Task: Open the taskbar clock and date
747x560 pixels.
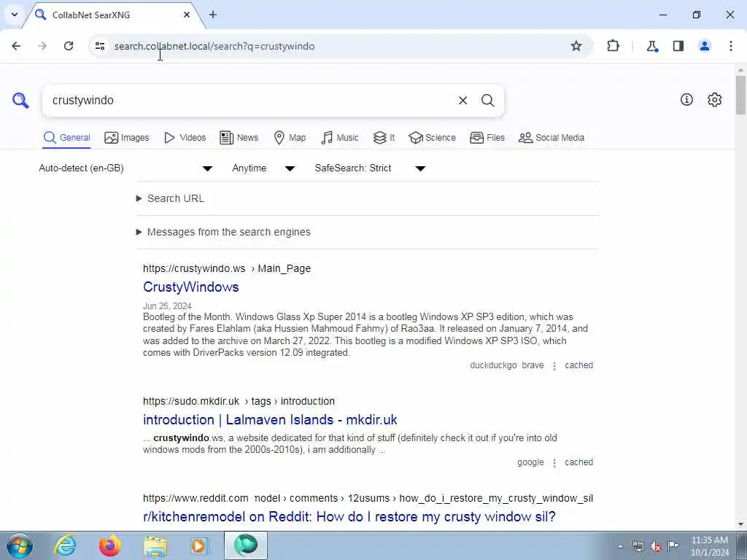Action: point(710,546)
